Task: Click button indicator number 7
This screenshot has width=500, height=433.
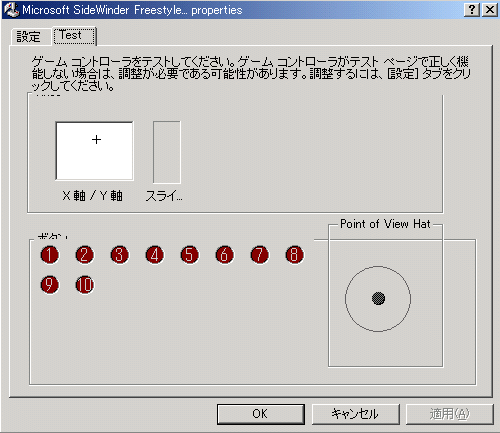Action: [260, 255]
